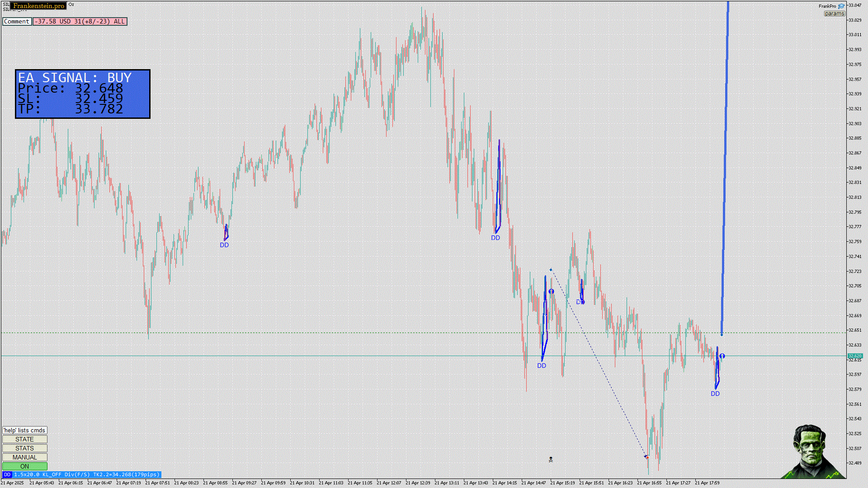Toggle the green ON button
The width and height of the screenshot is (868, 488).
click(x=24, y=466)
